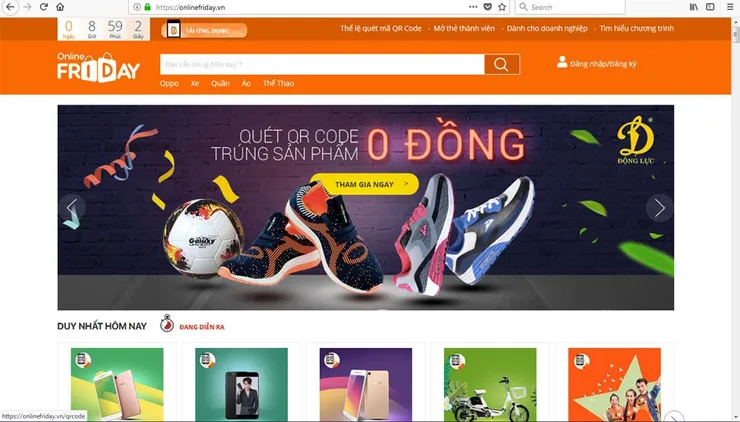
Task: Save page to Pocket icon
Action: 488,7
